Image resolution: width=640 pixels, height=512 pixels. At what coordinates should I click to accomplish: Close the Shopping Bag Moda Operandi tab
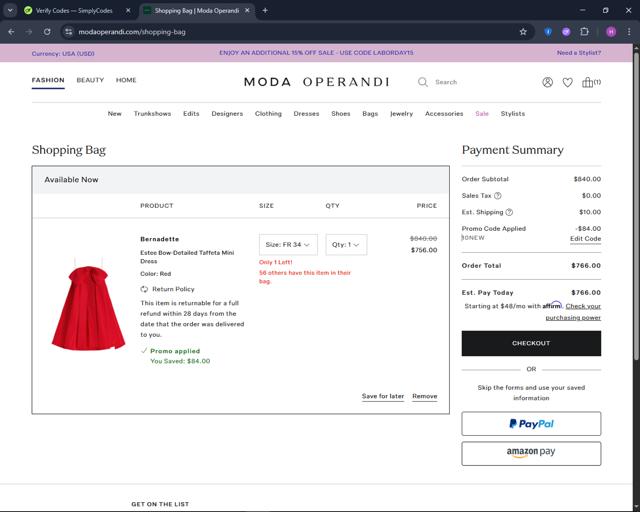point(247,11)
